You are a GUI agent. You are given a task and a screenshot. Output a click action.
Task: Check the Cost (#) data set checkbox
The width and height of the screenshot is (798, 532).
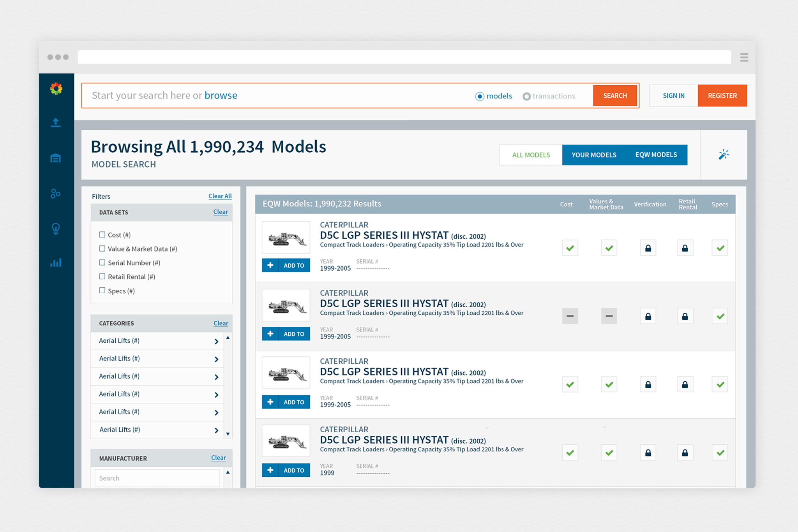tap(102, 234)
